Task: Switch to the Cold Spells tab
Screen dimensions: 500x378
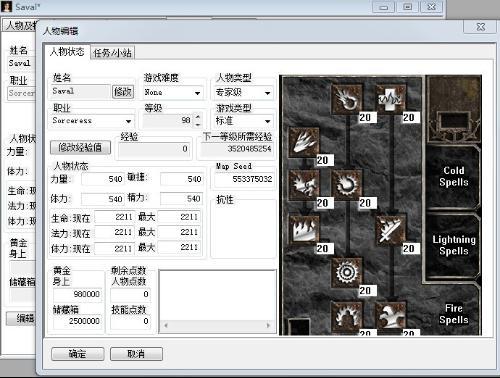Action: pos(453,176)
